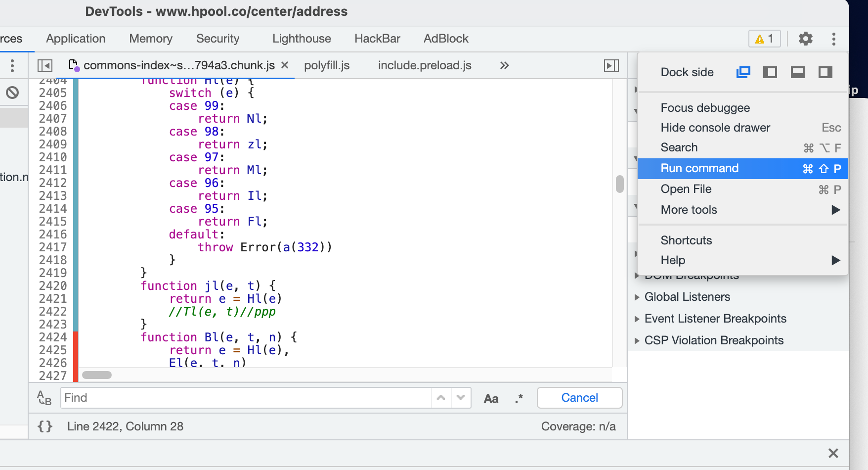Screen dimensions: 868x470
Task: Choose Run command menu item
Action: point(743,168)
